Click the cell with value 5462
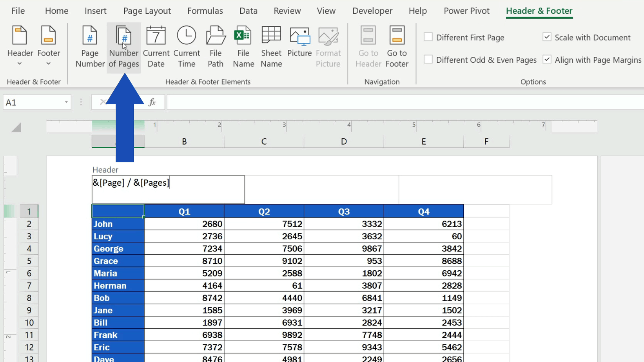Image resolution: width=644 pixels, height=362 pixels. 424,348
